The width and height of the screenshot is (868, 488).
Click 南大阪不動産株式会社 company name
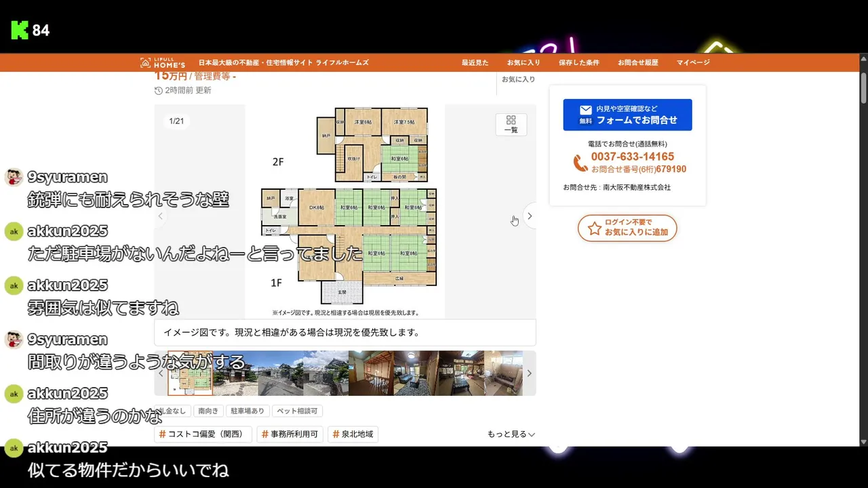click(637, 187)
